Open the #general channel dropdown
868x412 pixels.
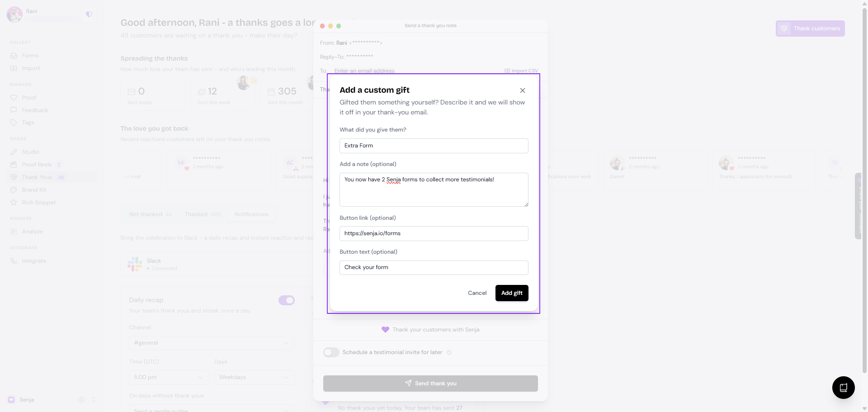coord(212,343)
